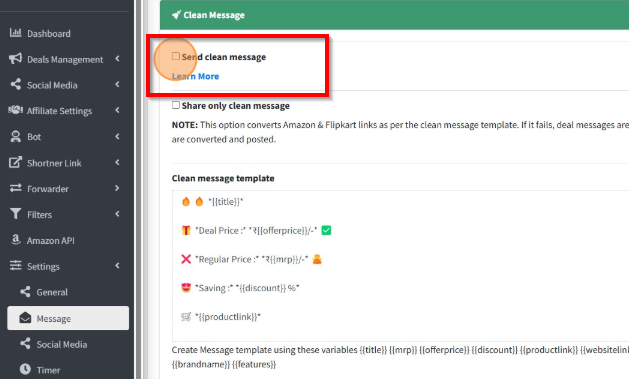Select the Message settings item
Viewport: 629px width, 379px height.
pyautogui.click(x=68, y=318)
